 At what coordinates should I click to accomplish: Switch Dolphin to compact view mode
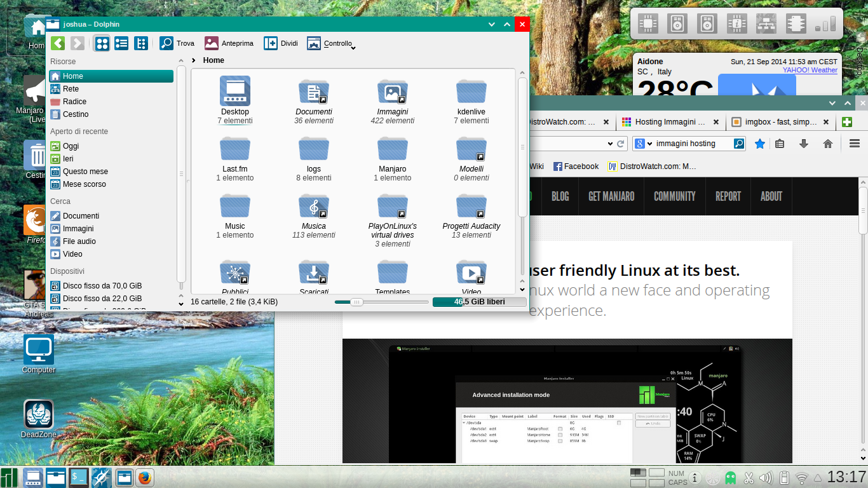[x=121, y=43]
